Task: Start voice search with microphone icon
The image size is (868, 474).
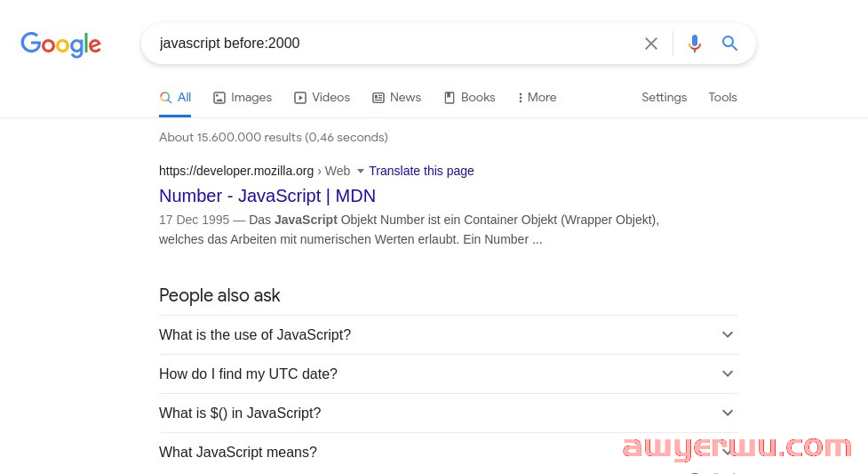Action: point(694,44)
